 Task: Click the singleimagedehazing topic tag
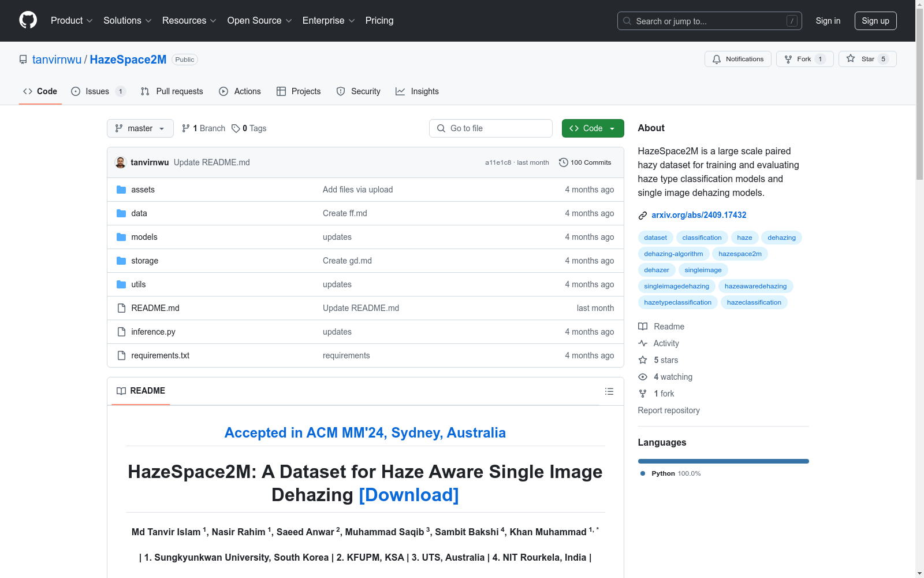(676, 286)
